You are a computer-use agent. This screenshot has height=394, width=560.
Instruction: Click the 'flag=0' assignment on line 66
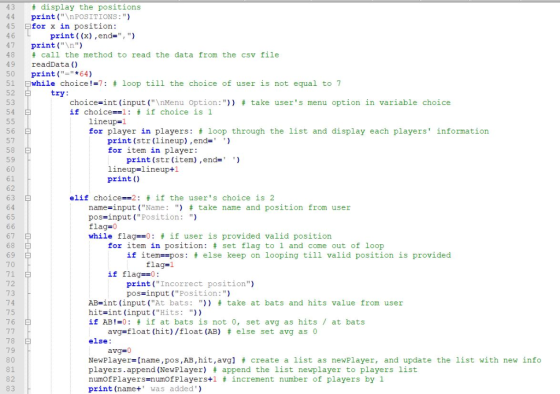coord(103,227)
